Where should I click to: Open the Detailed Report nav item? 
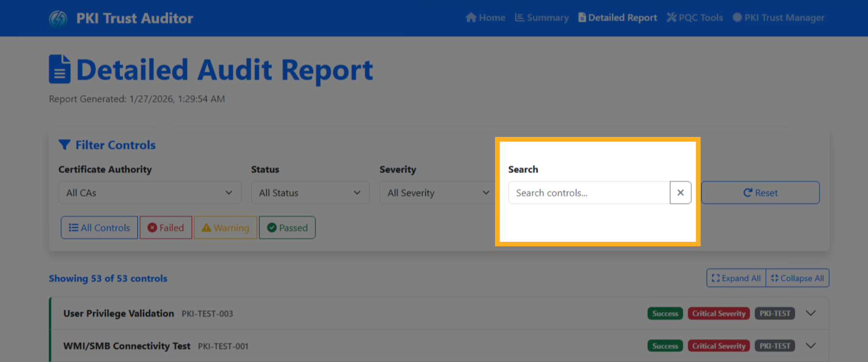[618, 18]
